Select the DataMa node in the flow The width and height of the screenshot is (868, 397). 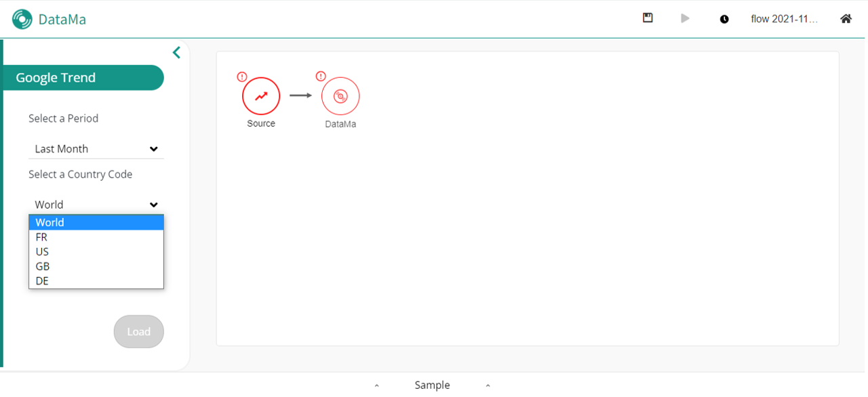[340, 96]
